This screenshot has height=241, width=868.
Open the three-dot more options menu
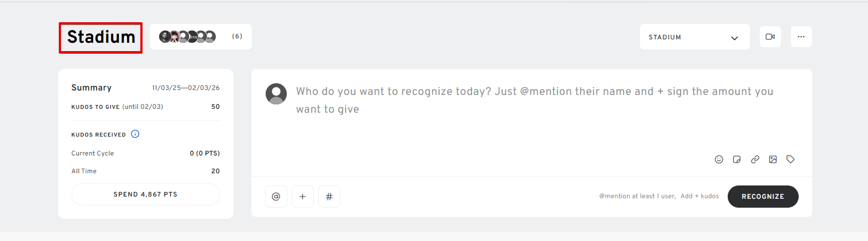pos(801,37)
